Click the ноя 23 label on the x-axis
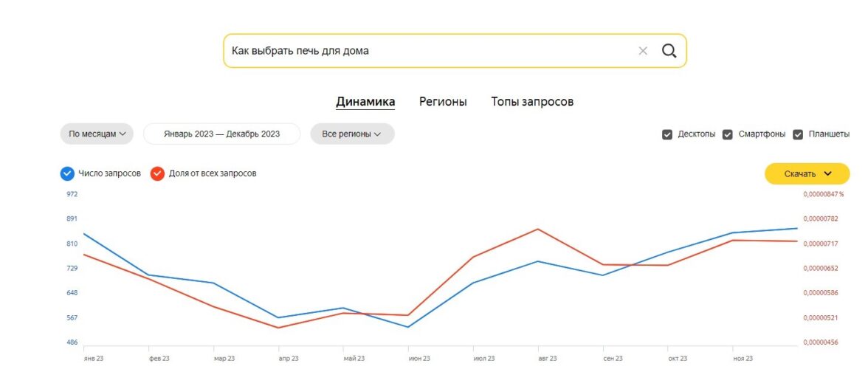The height and width of the screenshot is (372, 868). (743, 359)
